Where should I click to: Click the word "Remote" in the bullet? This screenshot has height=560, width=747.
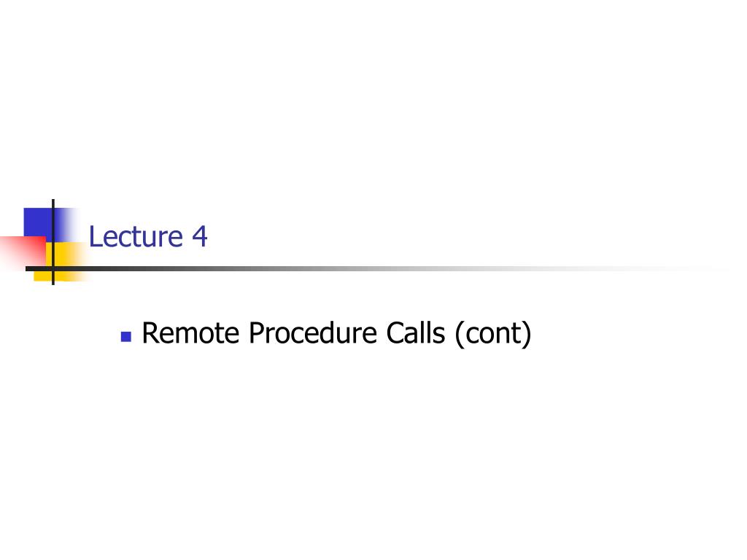(190, 332)
